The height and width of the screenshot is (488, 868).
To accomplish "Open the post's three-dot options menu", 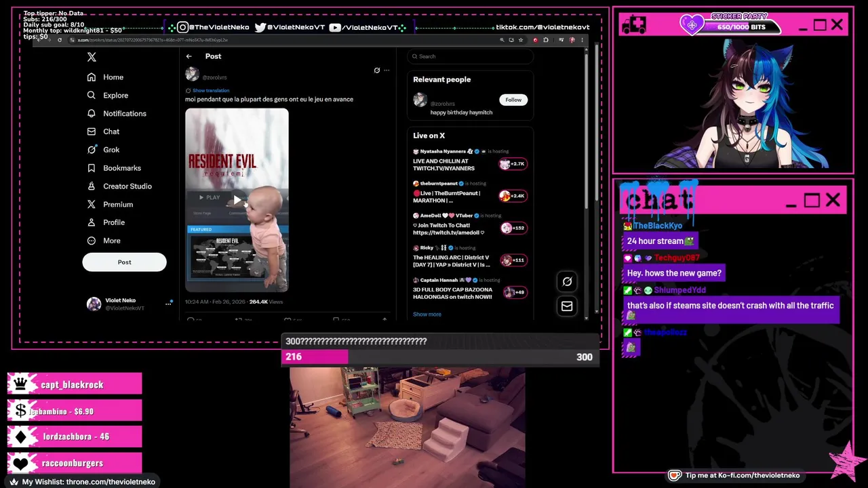I will point(387,70).
